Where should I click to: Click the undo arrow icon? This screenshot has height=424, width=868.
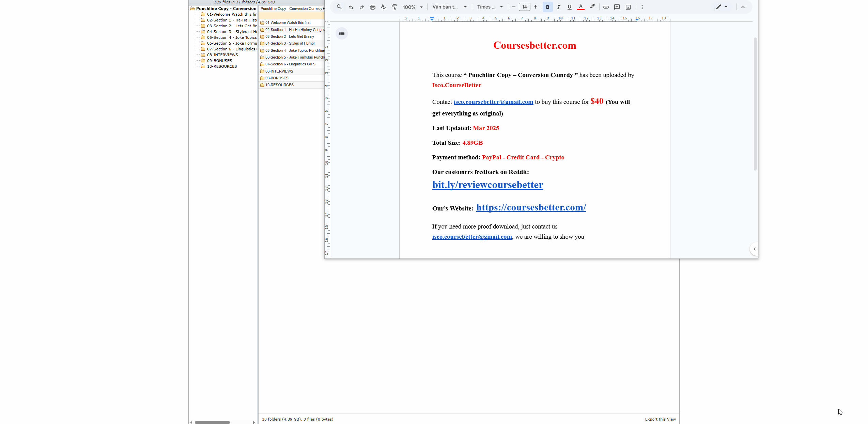[351, 7]
